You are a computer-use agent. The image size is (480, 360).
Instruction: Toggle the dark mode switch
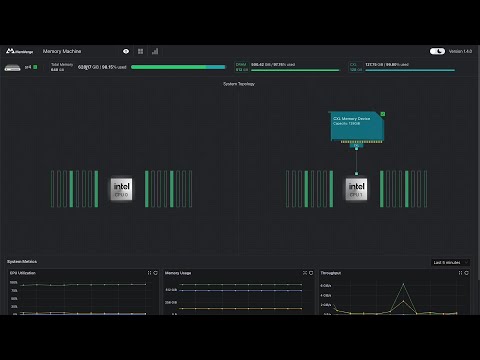point(437,51)
